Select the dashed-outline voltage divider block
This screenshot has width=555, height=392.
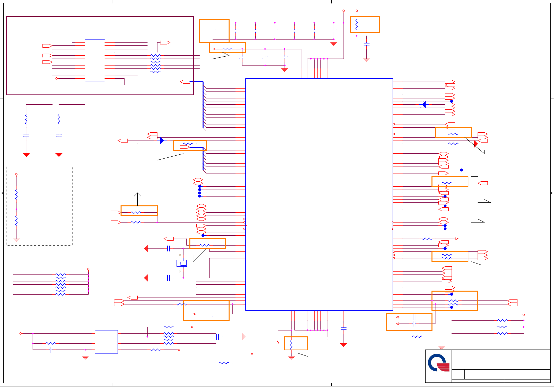(40, 206)
